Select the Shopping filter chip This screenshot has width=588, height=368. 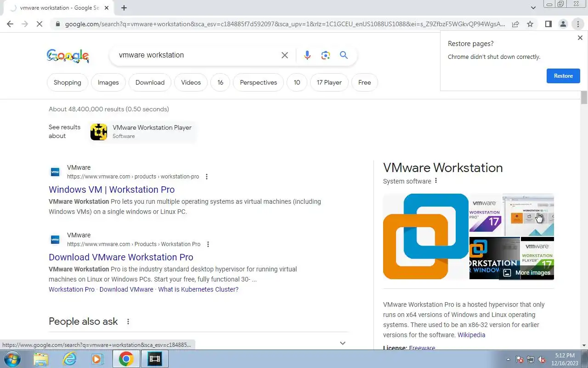(x=68, y=82)
